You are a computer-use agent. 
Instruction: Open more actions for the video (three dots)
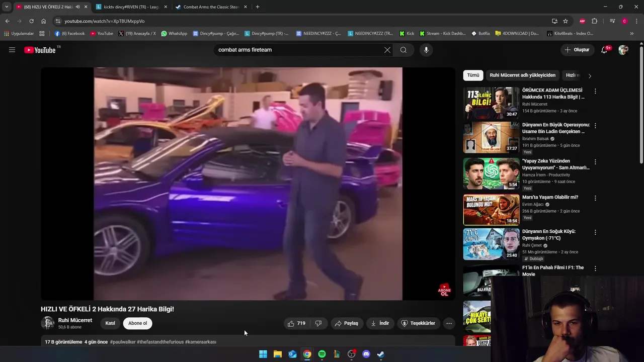pyautogui.click(x=449, y=323)
